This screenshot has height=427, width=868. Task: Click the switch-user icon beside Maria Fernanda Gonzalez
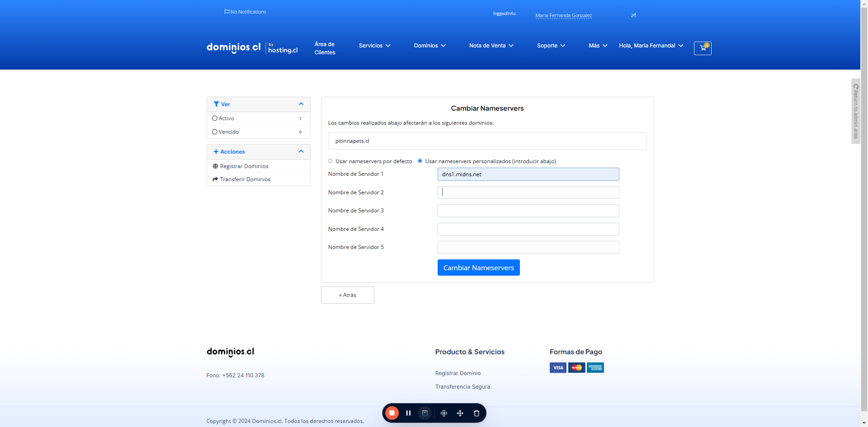(633, 15)
